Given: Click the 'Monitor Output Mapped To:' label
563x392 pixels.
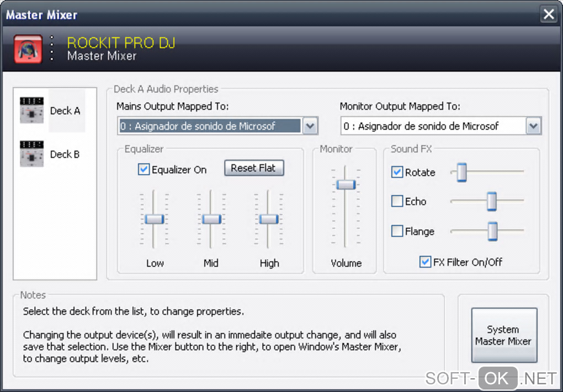Looking at the screenshot, I should pyautogui.click(x=400, y=106).
